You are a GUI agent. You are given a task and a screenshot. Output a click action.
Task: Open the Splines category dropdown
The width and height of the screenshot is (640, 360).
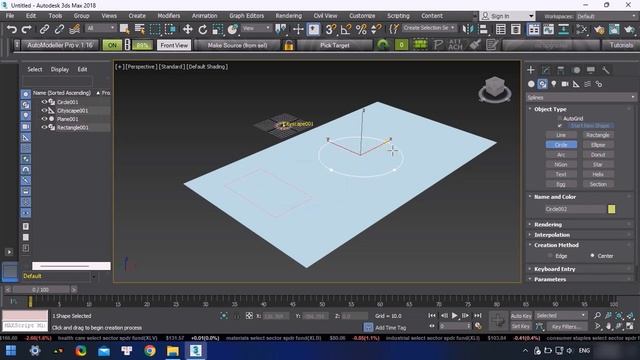pyautogui.click(x=581, y=98)
